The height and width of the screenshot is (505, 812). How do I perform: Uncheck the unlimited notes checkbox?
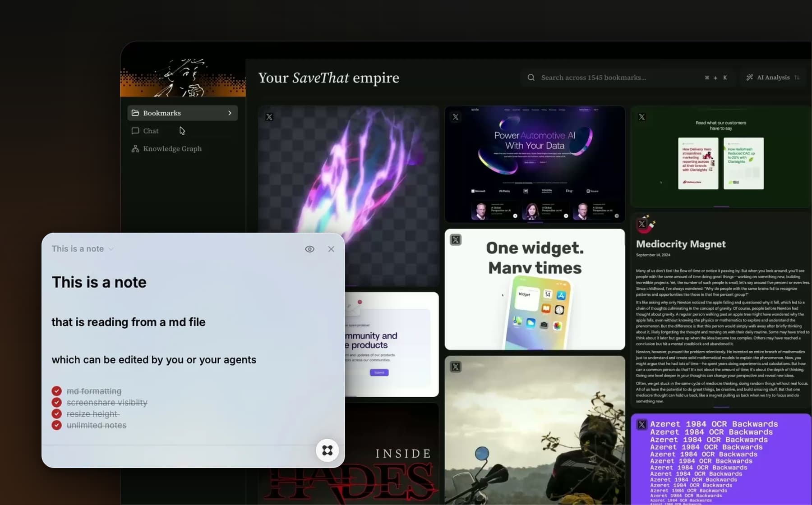click(56, 425)
